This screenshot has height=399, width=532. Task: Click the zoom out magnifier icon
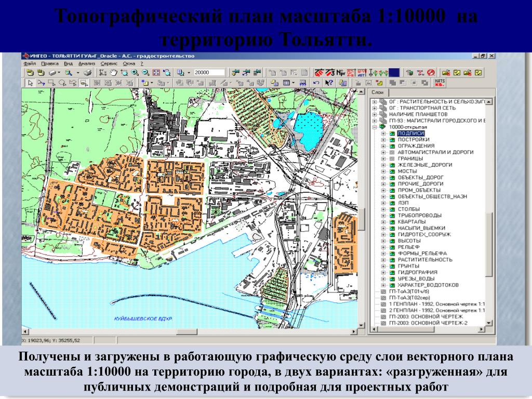(x=145, y=73)
